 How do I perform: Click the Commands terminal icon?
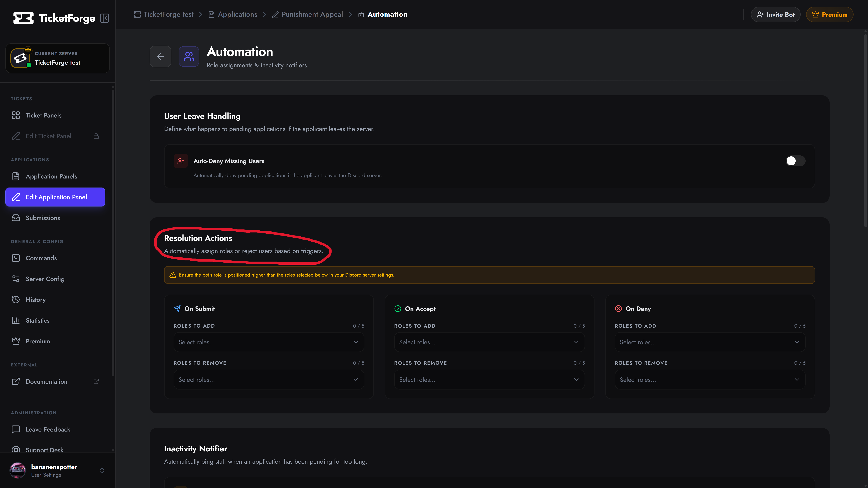(16, 258)
